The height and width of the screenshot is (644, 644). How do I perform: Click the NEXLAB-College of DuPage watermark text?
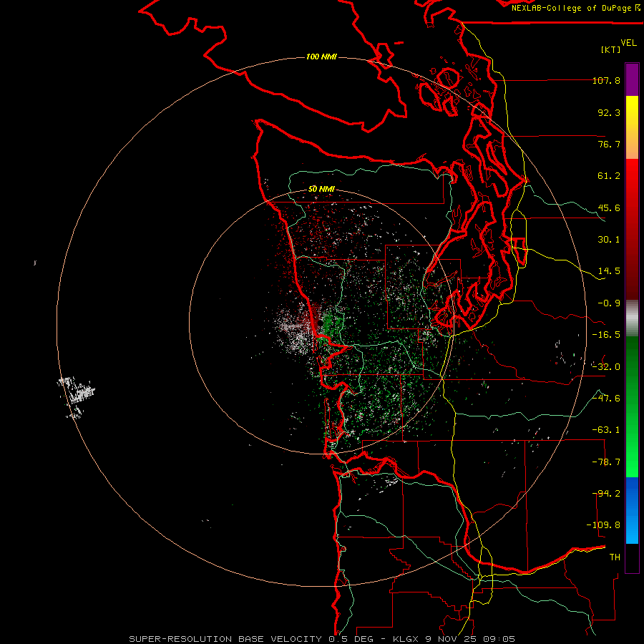575,8
